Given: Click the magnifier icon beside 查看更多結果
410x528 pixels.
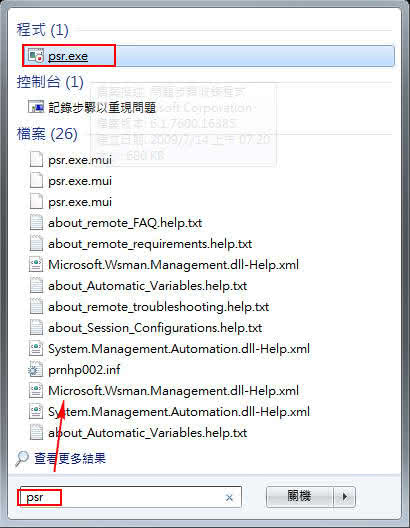Looking at the screenshot, I should [x=22, y=458].
